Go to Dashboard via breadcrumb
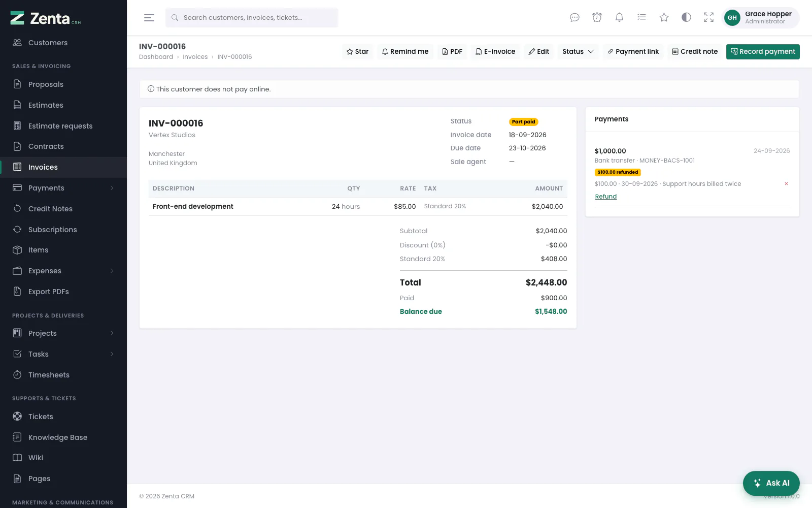 (156, 57)
